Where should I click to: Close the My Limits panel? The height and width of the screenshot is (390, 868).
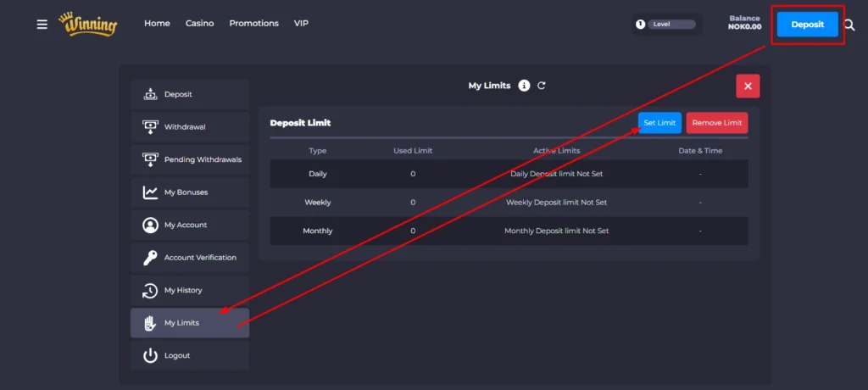pyautogui.click(x=748, y=86)
